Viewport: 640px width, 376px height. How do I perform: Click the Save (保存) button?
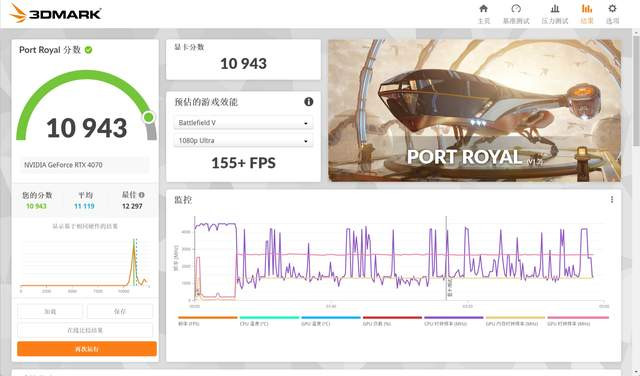click(120, 311)
